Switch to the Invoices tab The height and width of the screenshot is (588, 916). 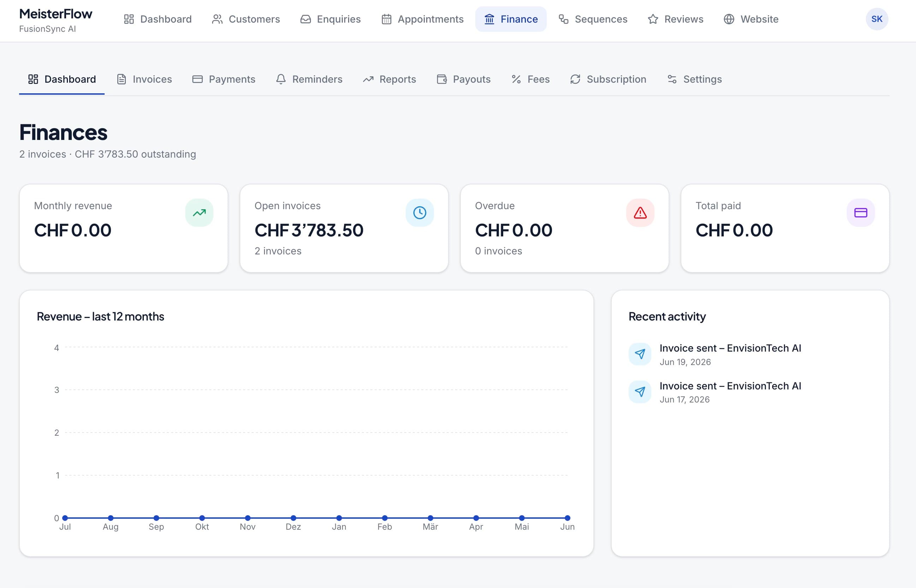point(144,80)
